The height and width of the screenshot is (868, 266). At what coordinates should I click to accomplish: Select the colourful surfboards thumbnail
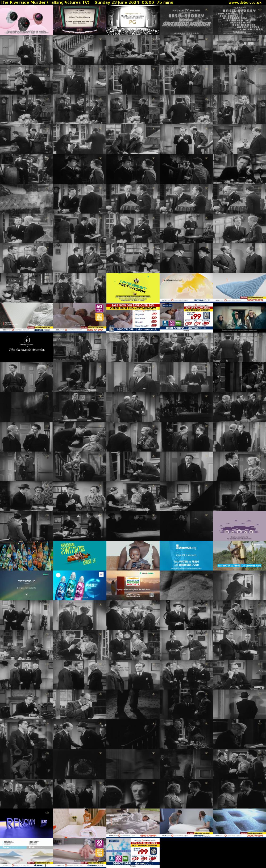pos(27,556)
